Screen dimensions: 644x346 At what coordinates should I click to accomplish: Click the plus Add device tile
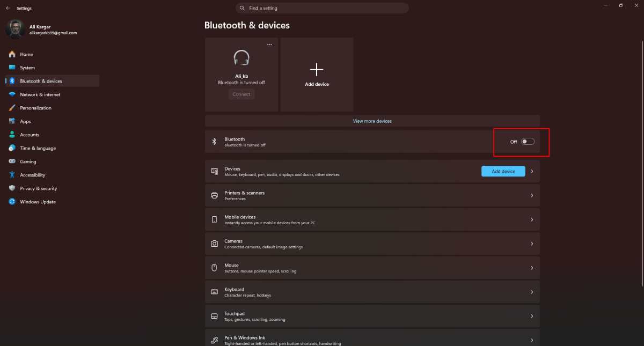317,75
